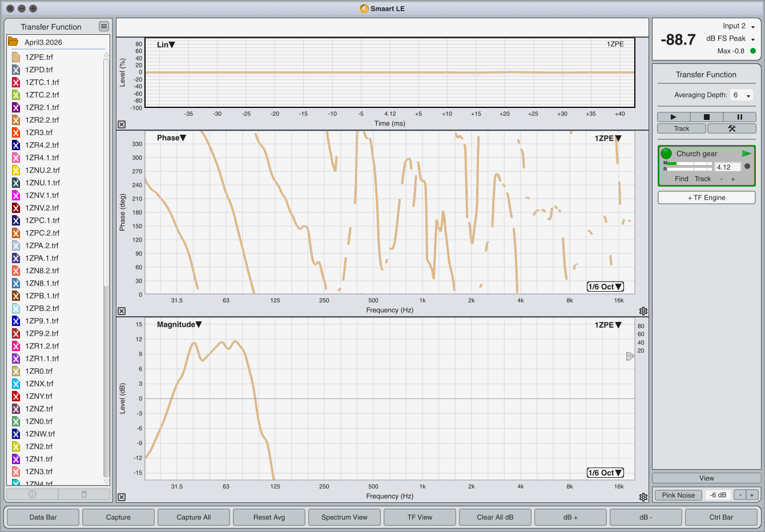Toggle the magenta icon of 1ZNV.1.trf

[x=16, y=195]
